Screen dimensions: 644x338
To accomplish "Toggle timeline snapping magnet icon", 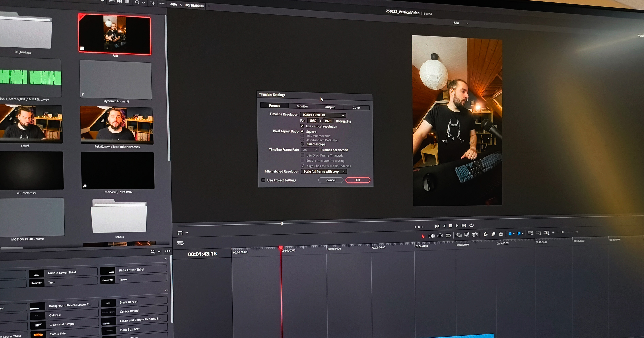I will pos(485,234).
